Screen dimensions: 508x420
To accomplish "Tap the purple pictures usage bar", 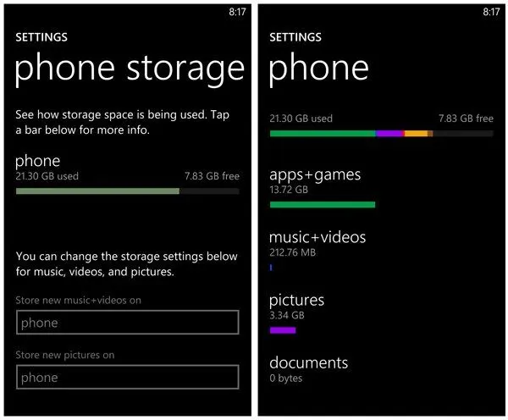I will click(283, 330).
